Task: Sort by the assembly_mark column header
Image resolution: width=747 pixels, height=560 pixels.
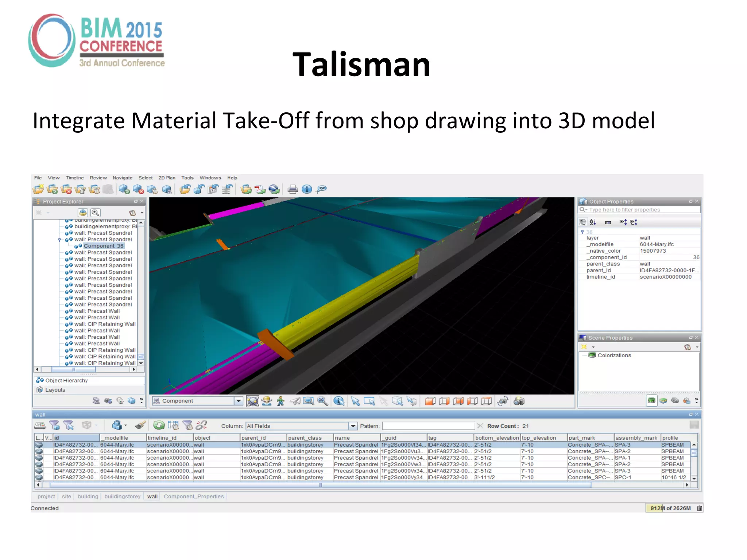Action: pyautogui.click(x=637, y=438)
